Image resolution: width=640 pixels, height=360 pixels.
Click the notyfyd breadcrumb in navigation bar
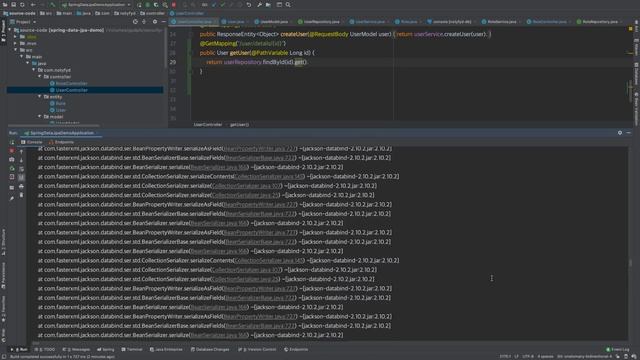[x=125, y=13]
